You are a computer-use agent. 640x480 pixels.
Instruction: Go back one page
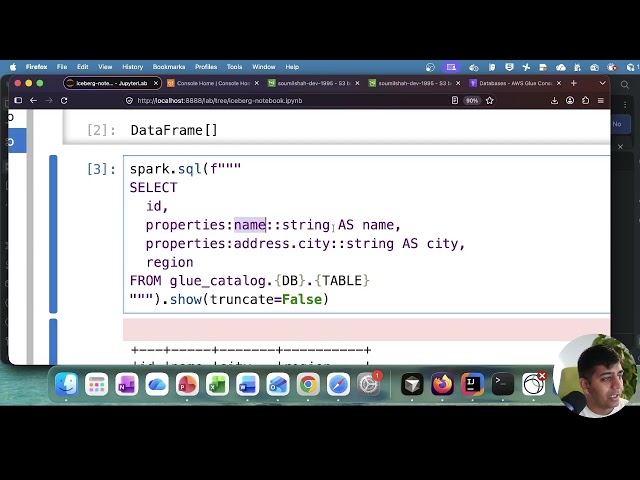tap(33, 100)
